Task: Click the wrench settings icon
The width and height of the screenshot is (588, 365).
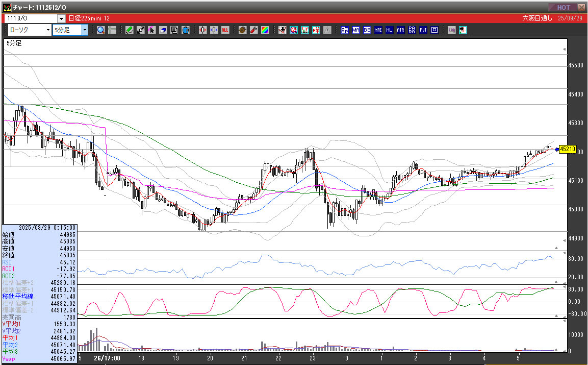Action: [x=254, y=30]
